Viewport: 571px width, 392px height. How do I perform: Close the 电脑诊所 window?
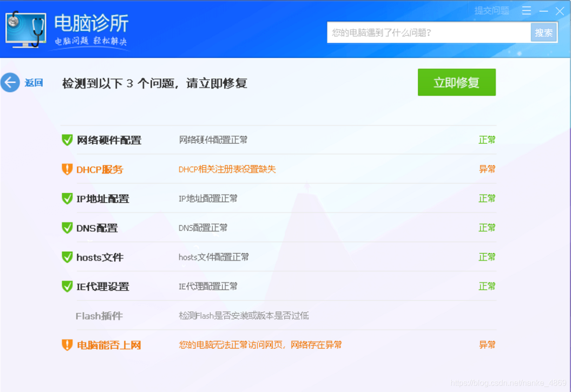click(560, 11)
